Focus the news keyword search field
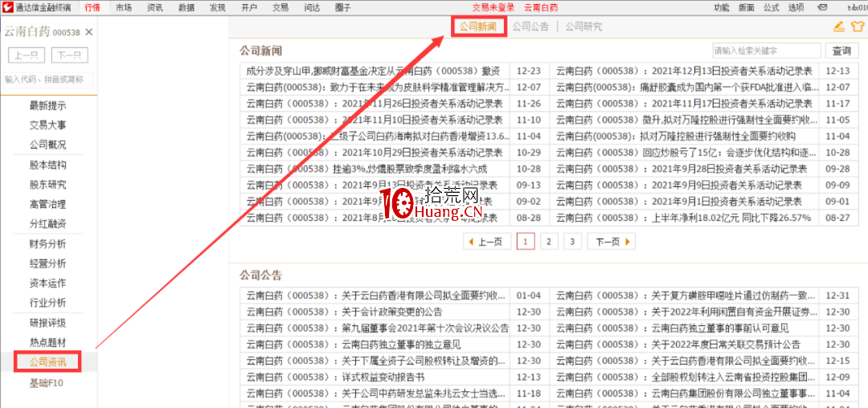 coord(766,51)
